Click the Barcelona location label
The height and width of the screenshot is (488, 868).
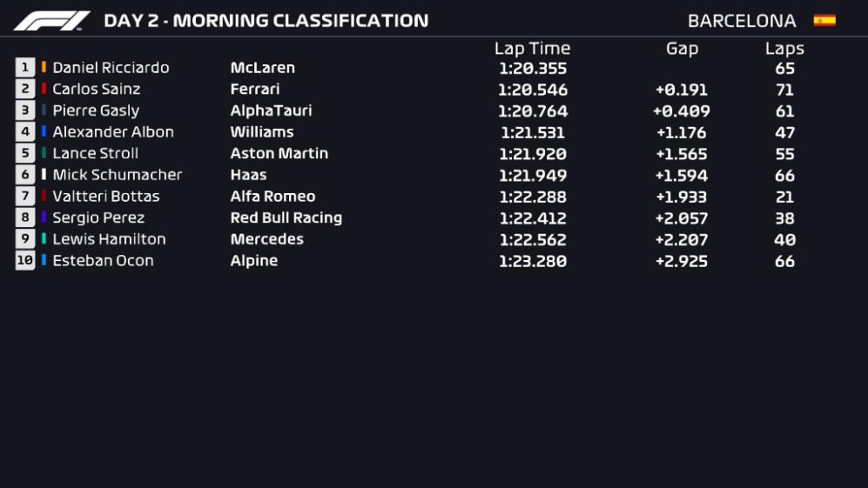742,21
